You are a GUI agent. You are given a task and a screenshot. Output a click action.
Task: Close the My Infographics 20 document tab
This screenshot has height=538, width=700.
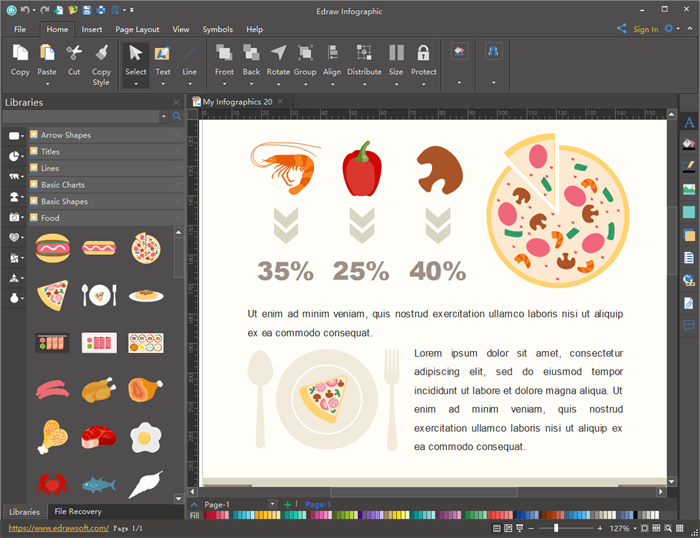(281, 101)
